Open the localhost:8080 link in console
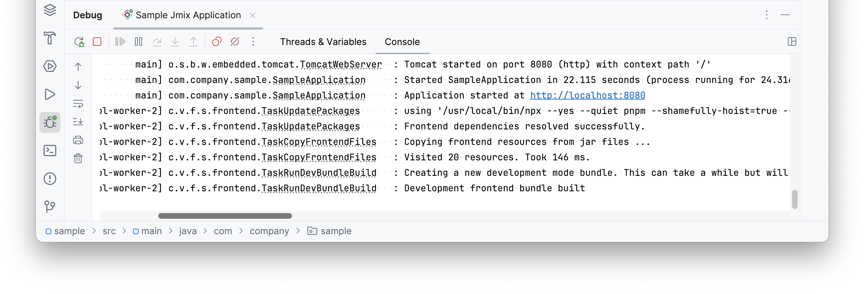The width and height of the screenshot is (868, 294). 587,95
